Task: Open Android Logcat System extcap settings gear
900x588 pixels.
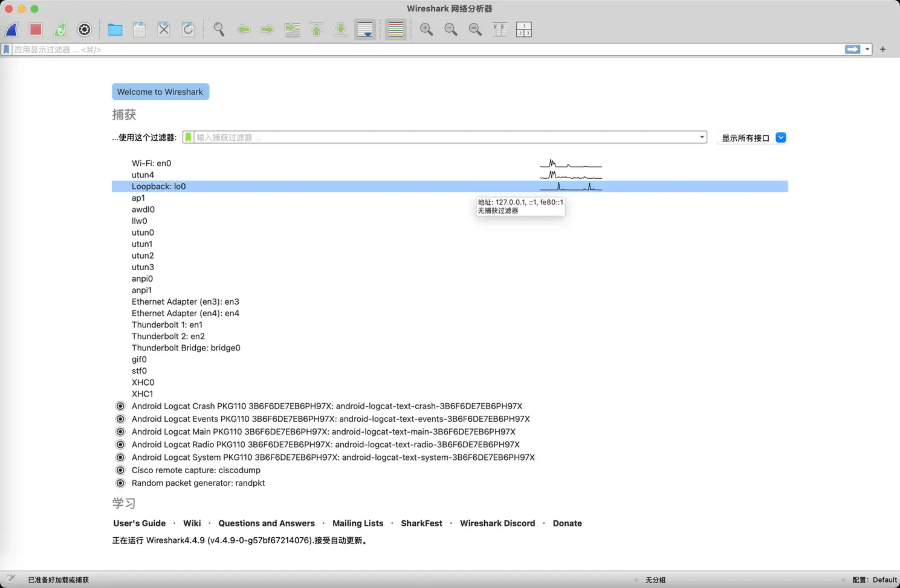Action: (120, 458)
